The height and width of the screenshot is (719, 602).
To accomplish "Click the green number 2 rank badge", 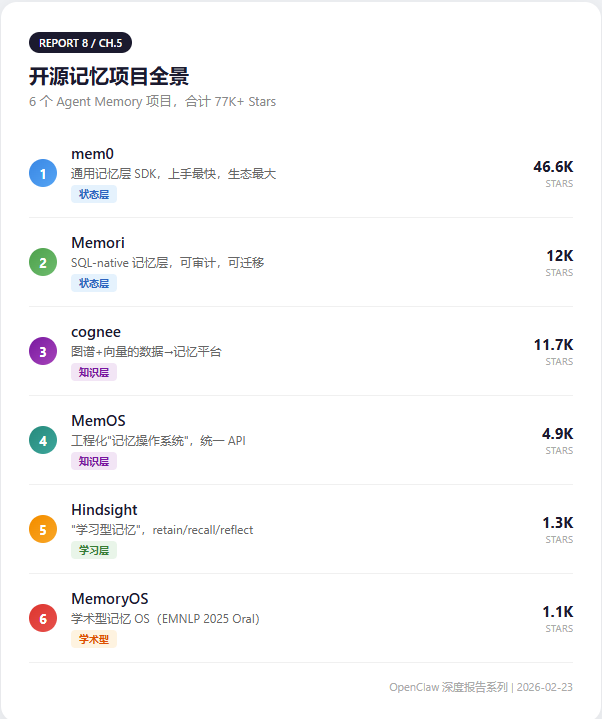I will click(43, 263).
